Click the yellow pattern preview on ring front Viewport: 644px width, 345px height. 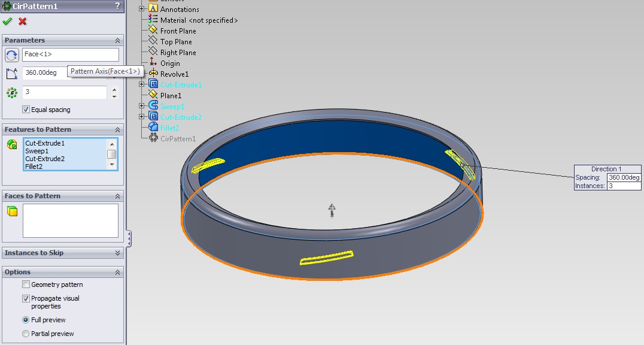point(327,258)
